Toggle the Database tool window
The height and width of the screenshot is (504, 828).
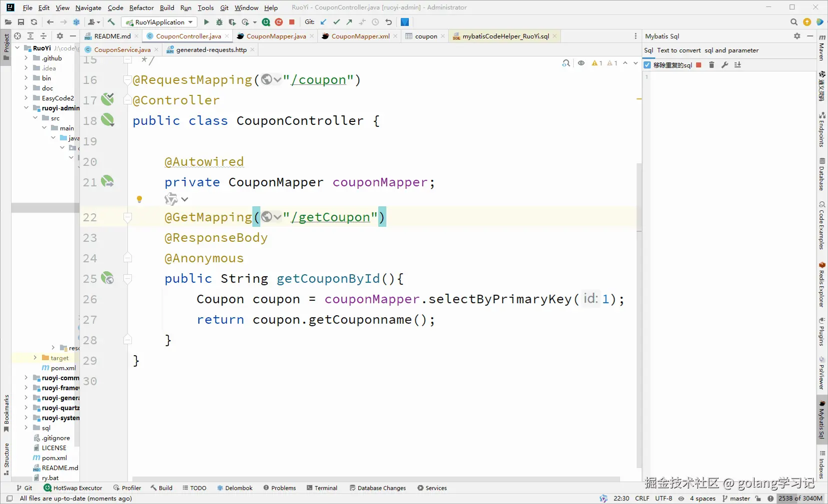click(822, 174)
